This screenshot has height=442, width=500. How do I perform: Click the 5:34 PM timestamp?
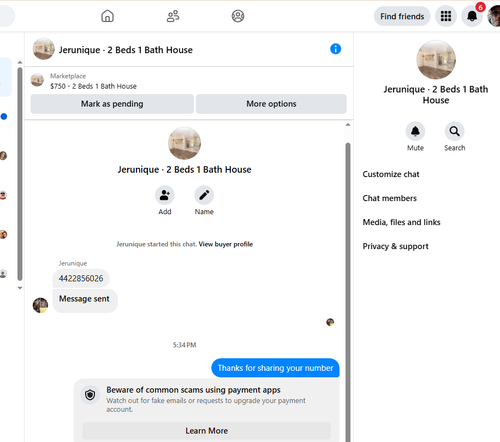pyautogui.click(x=184, y=345)
